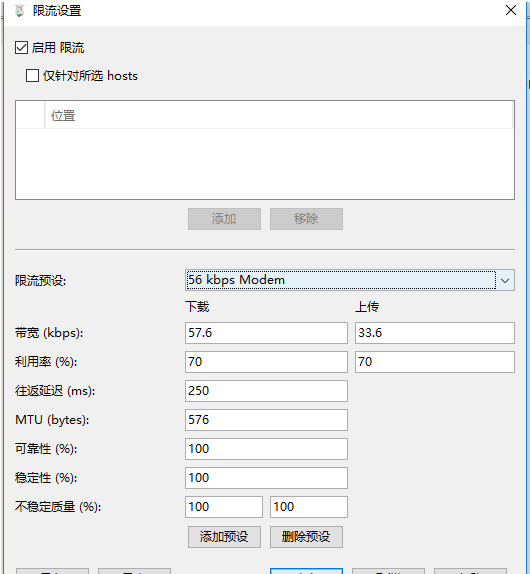The image size is (530, 574).
Task: Focus the download utilisation field
Action: (266, 362)
